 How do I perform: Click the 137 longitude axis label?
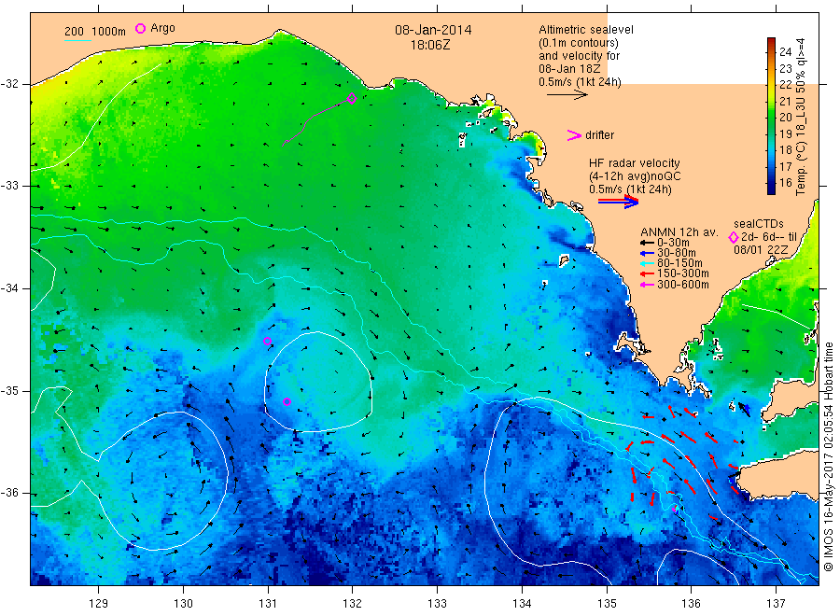(776, 604)
